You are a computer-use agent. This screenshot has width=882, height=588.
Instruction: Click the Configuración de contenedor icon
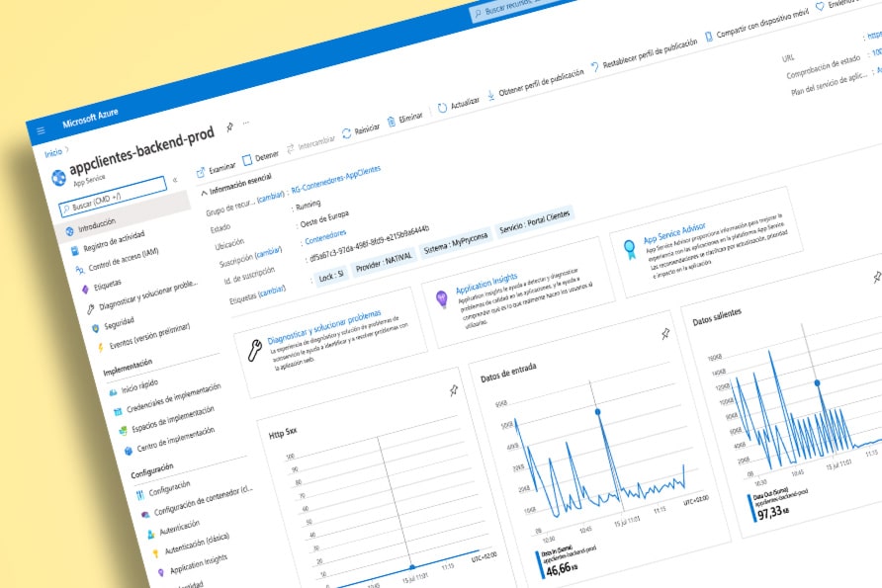point(145,514)
